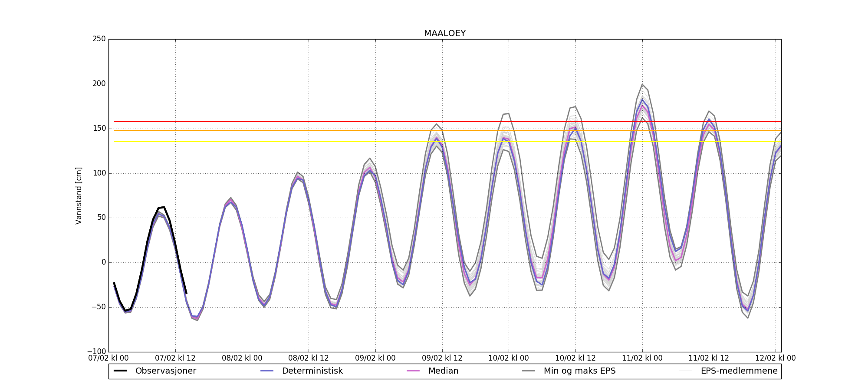
Task: Click the 200 value on y-axis
Action: pyautogui.click(x=99, y=84)
